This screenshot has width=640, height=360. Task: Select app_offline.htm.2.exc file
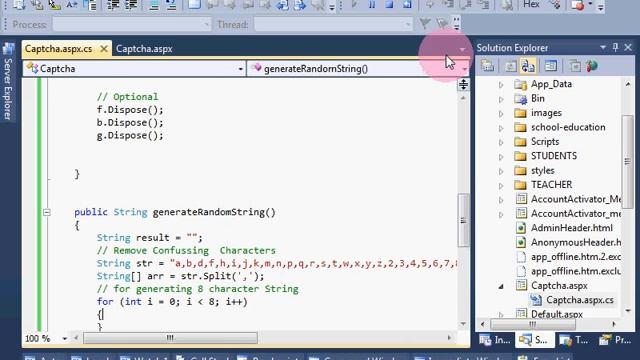pyautogui.click(x=576, y=257)
